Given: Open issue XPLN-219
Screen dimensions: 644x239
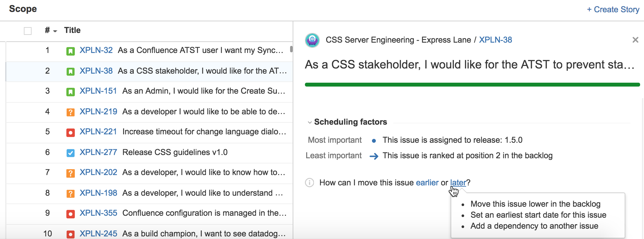Looking at the screenshot, I should coord(98,111).
